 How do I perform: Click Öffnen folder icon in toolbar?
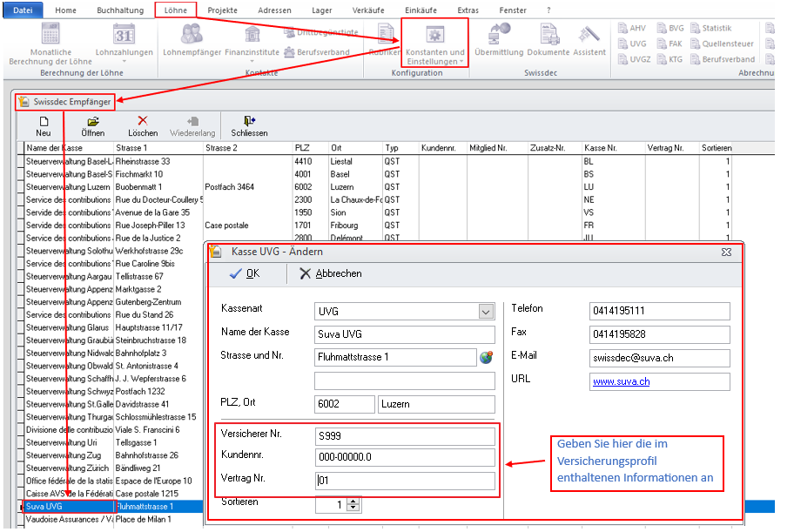click(93, 122)
